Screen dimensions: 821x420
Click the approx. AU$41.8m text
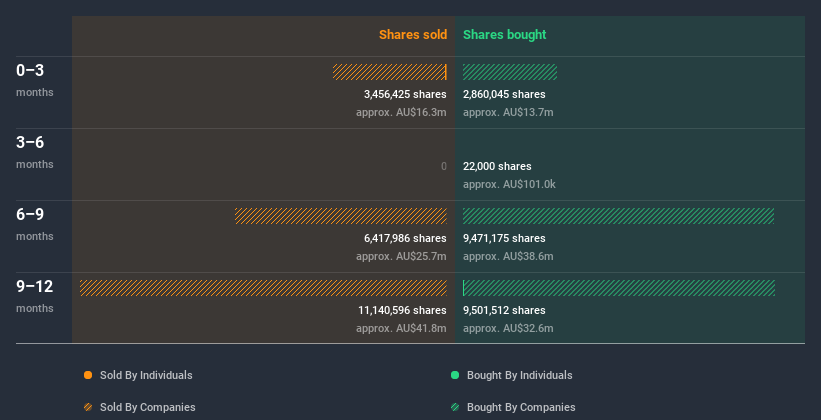click(x=402, y=329)
